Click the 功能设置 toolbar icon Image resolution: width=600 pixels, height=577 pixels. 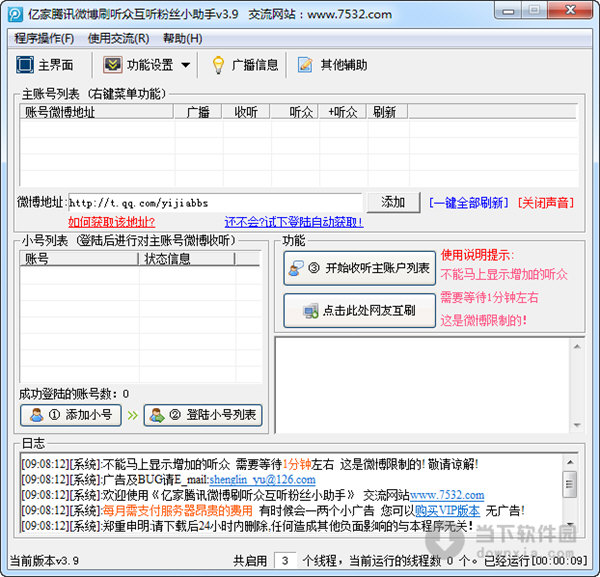pyautogui.click(x=112, y=65)
